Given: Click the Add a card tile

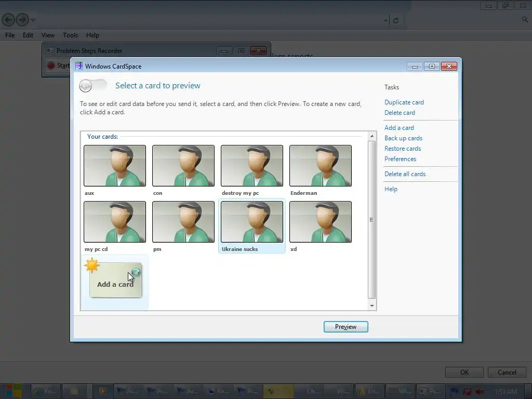Looking at the screenshot, I should click(115, 280).
